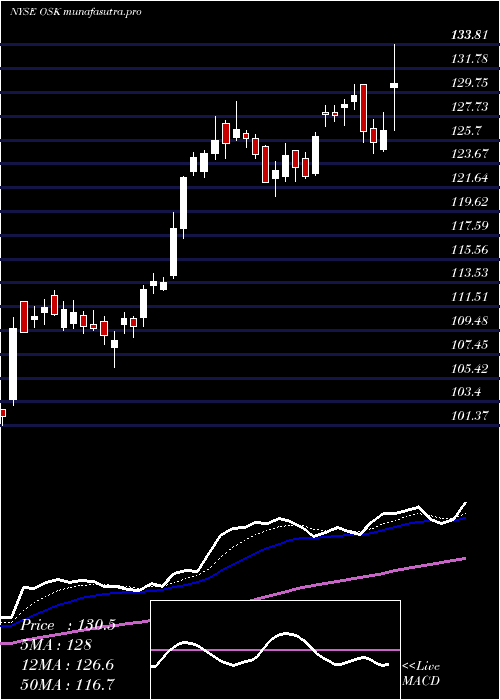The height and width of the screenshot is (700, 500).
Task: Click the 101.37 price axis label
Action: point(469,416)
